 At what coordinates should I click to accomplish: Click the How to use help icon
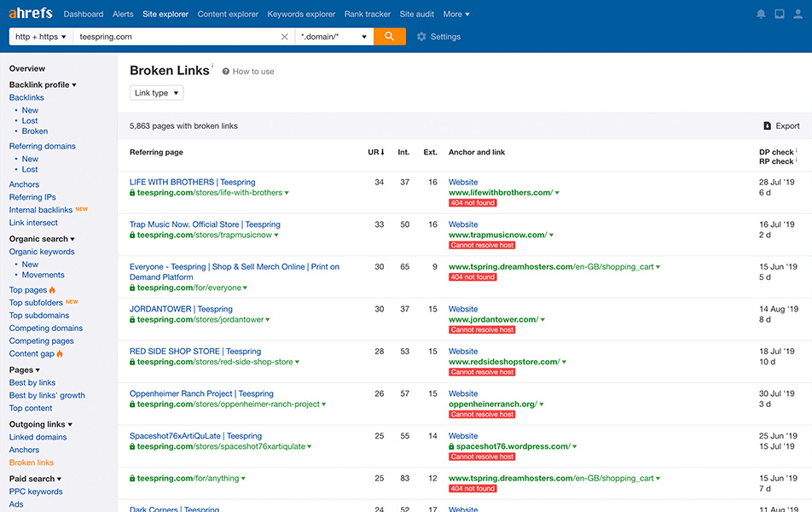tap(226, 72)
